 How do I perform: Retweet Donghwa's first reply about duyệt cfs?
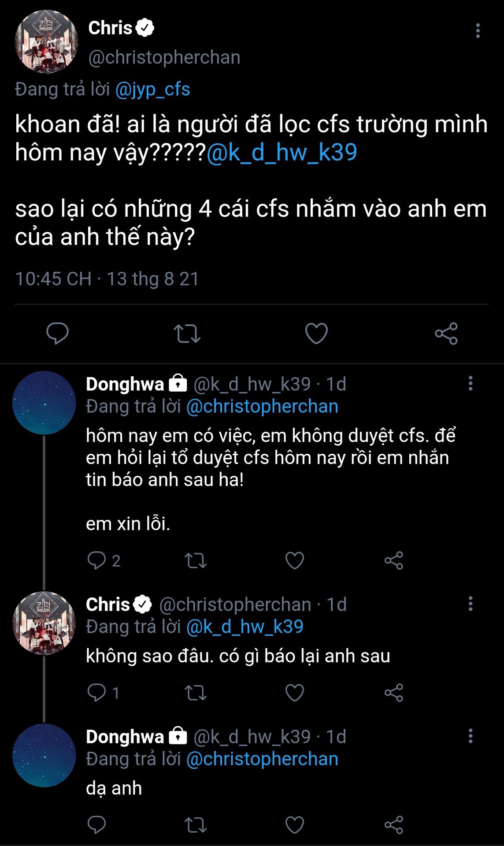pos(195,560)
